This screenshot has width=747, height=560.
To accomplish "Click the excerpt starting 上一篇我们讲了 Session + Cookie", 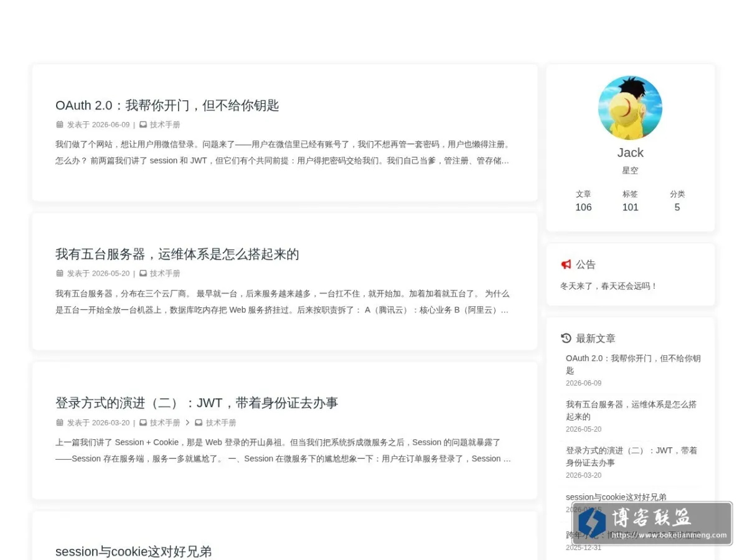I will point(284,450).
